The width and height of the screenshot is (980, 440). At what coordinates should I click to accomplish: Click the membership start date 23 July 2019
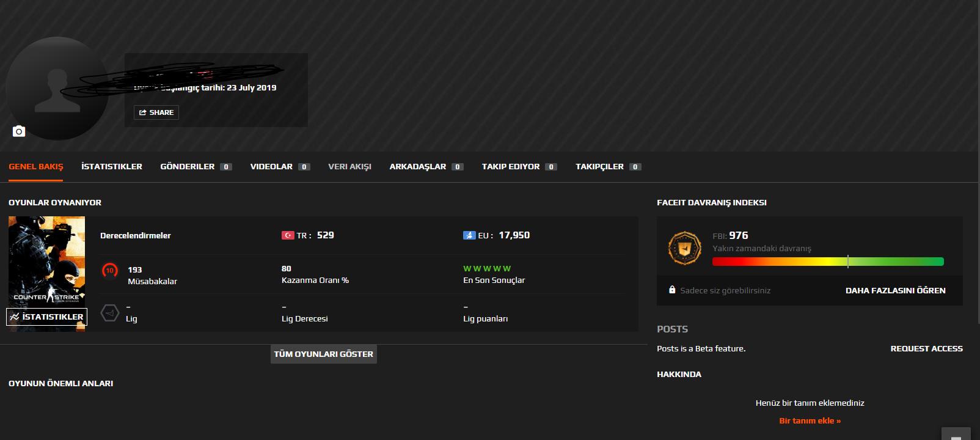(x=251, y=87)
